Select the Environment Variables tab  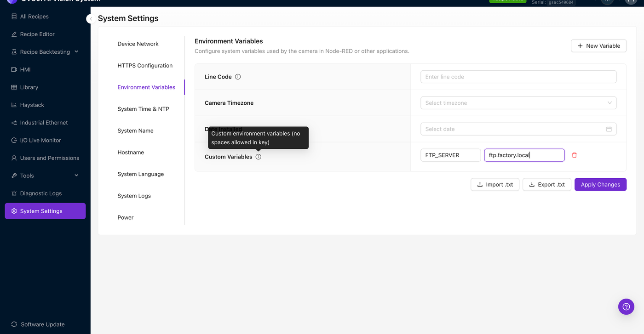(146, 87)
